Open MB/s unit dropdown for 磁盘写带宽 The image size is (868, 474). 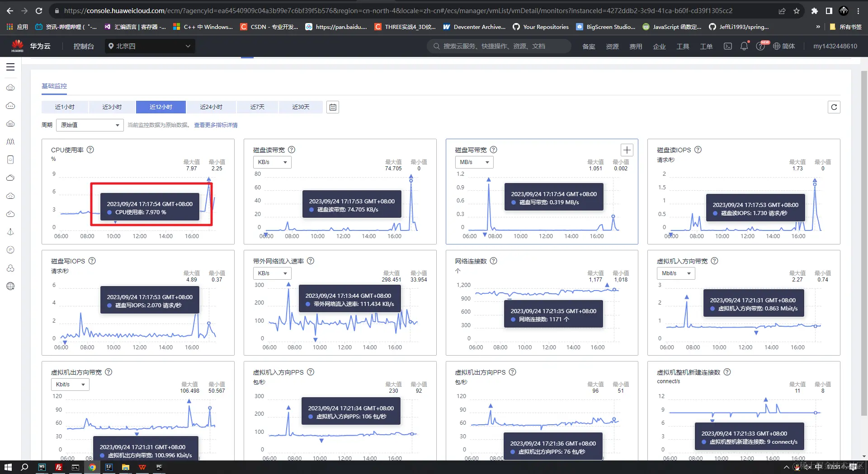[x=474, y=162]
